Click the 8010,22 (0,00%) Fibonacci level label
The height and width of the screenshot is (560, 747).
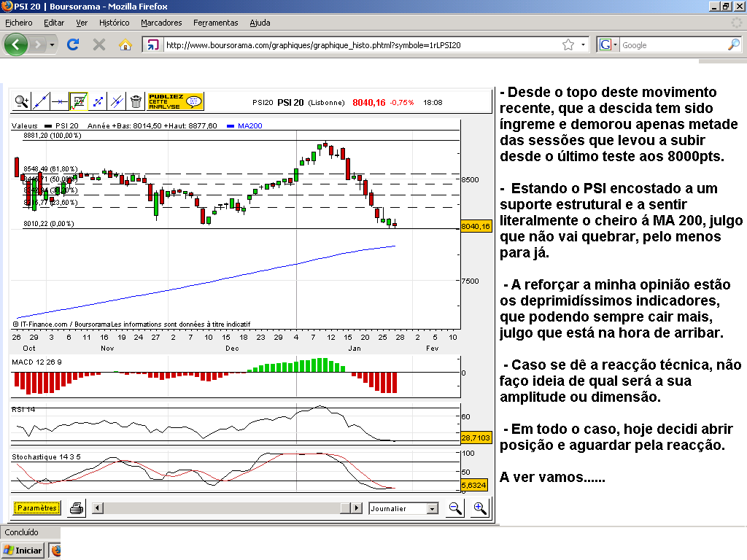49,223
